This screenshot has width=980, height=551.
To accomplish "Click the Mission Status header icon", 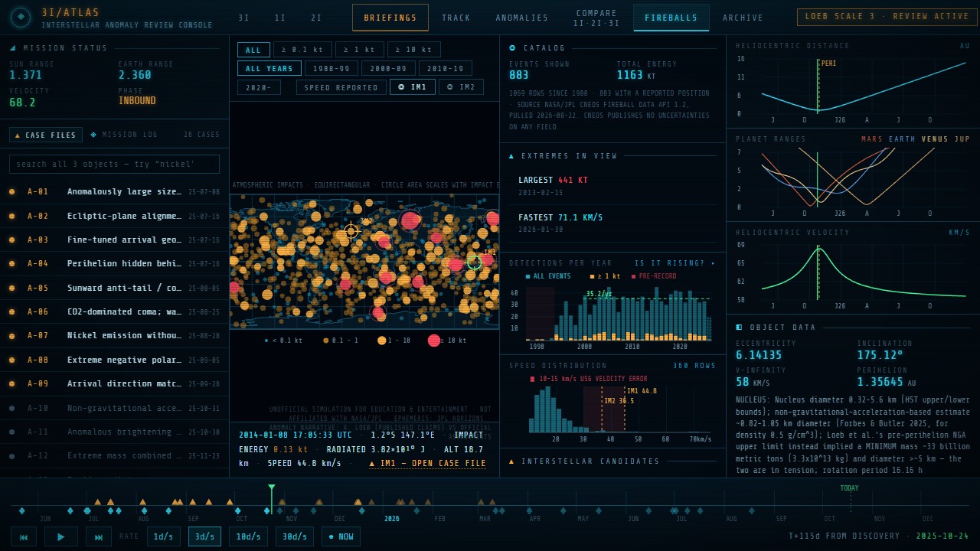I will coord(12,48).
